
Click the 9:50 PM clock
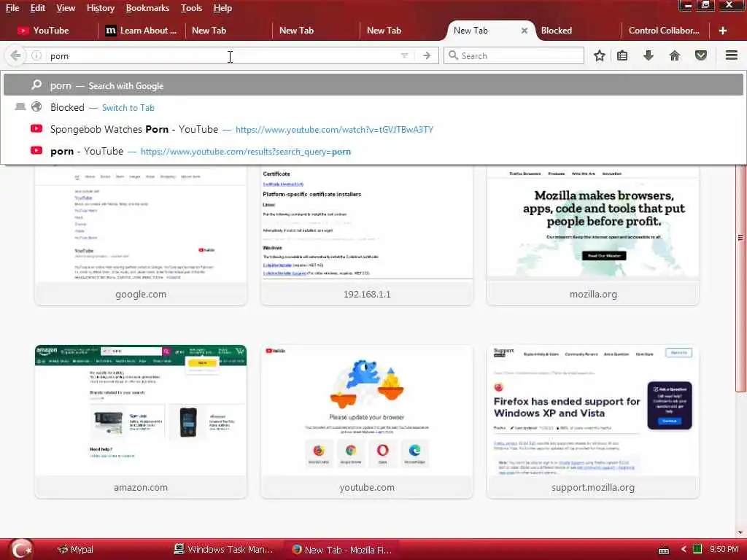[724, 550]
